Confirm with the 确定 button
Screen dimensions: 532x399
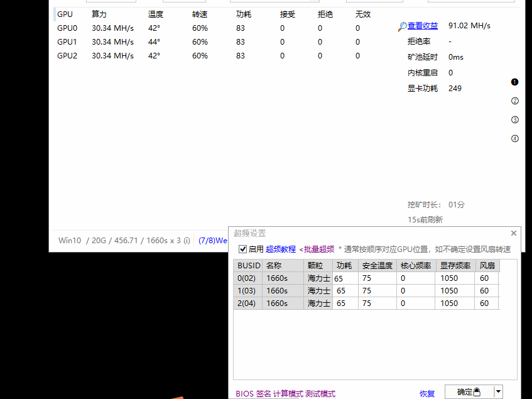[469, 392]
